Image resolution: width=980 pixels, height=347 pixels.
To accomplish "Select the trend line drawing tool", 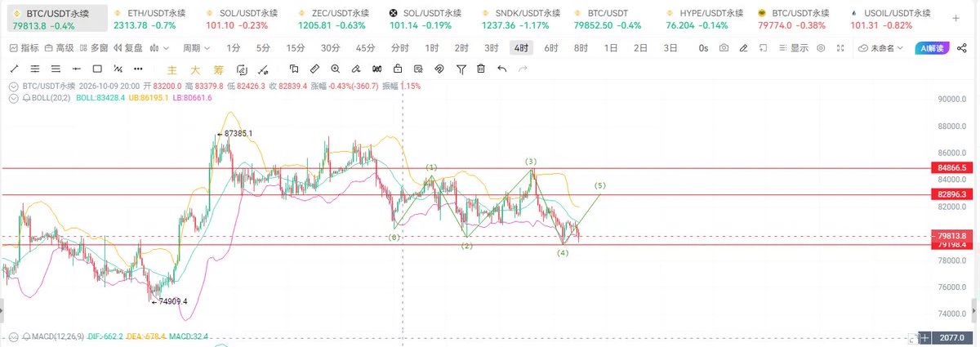I will 13,69.
